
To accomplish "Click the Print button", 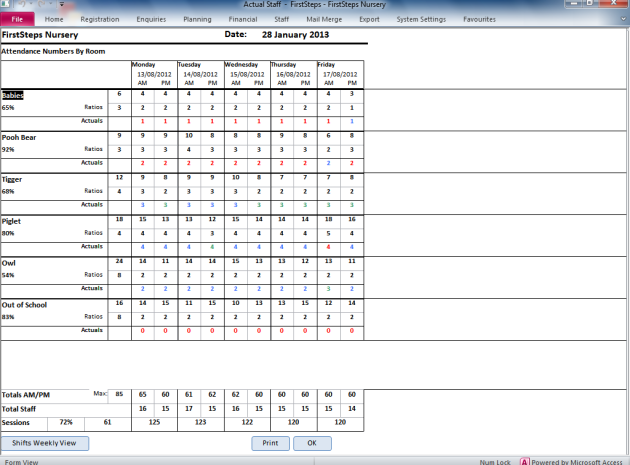I will point(270,443).
